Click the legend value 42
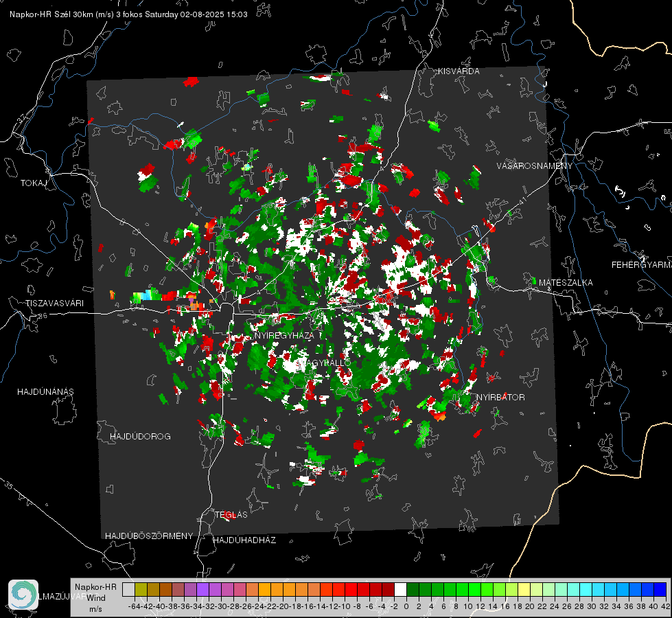Image resolution: width=672 pixels, height=618 pixels. tap(666, 606)
